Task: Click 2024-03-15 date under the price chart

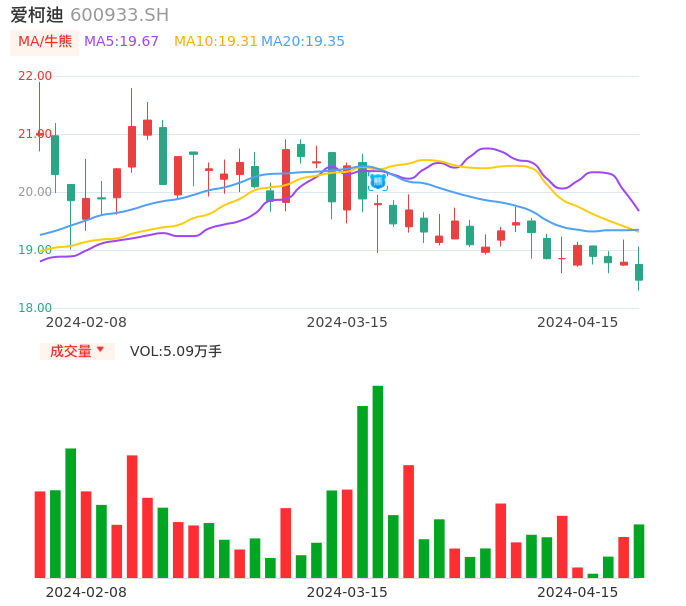Action: tap(347, 322)
